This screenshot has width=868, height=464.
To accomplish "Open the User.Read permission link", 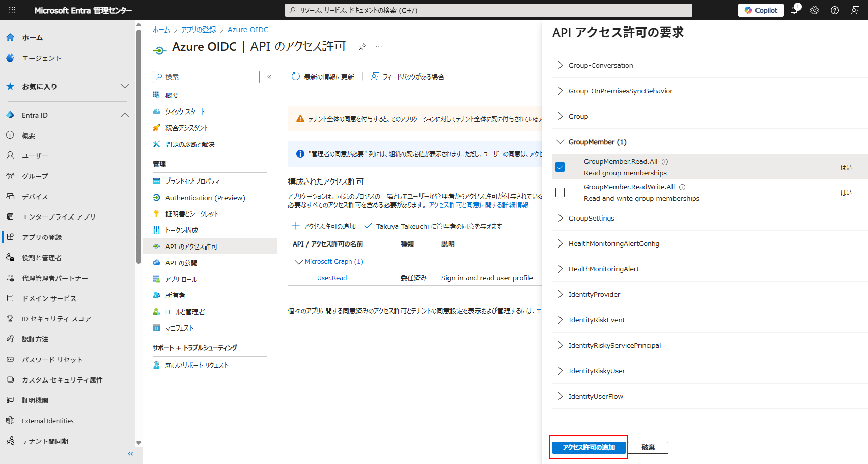I will click(x=332, y=278).
